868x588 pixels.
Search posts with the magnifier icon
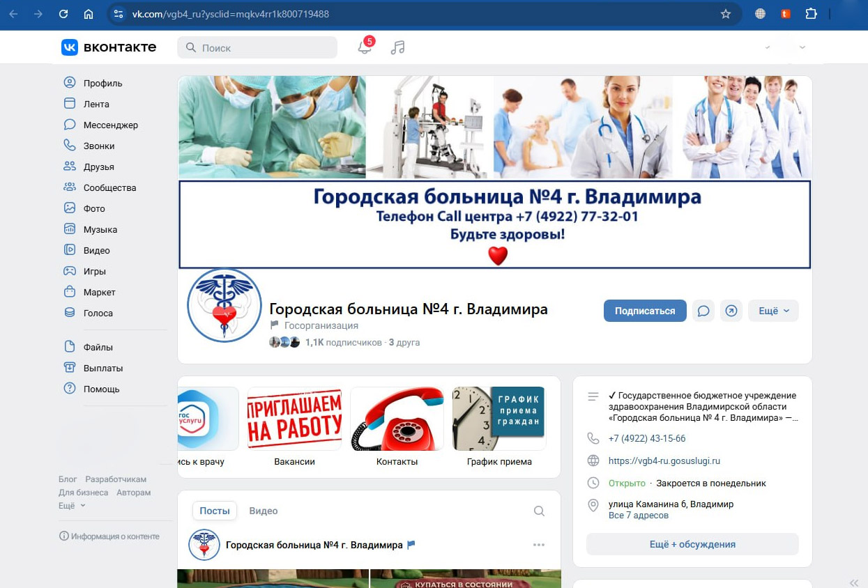(x=539, y=511)
